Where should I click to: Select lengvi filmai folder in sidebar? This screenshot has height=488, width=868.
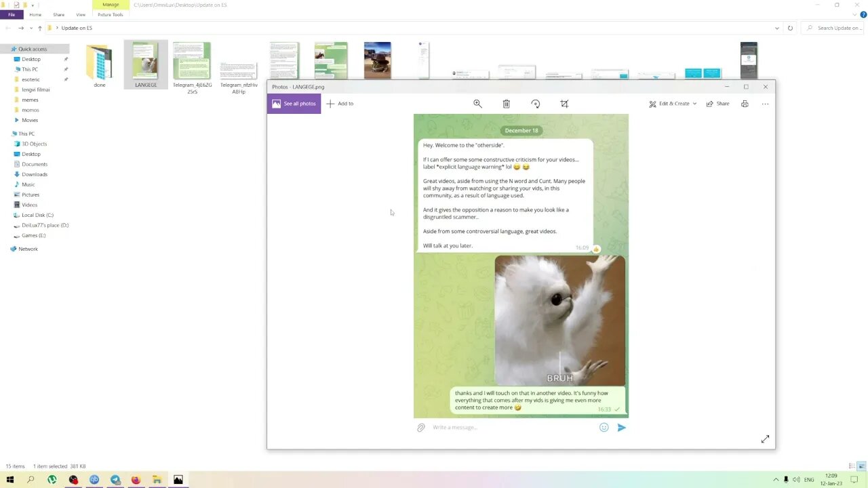[35, 89]
